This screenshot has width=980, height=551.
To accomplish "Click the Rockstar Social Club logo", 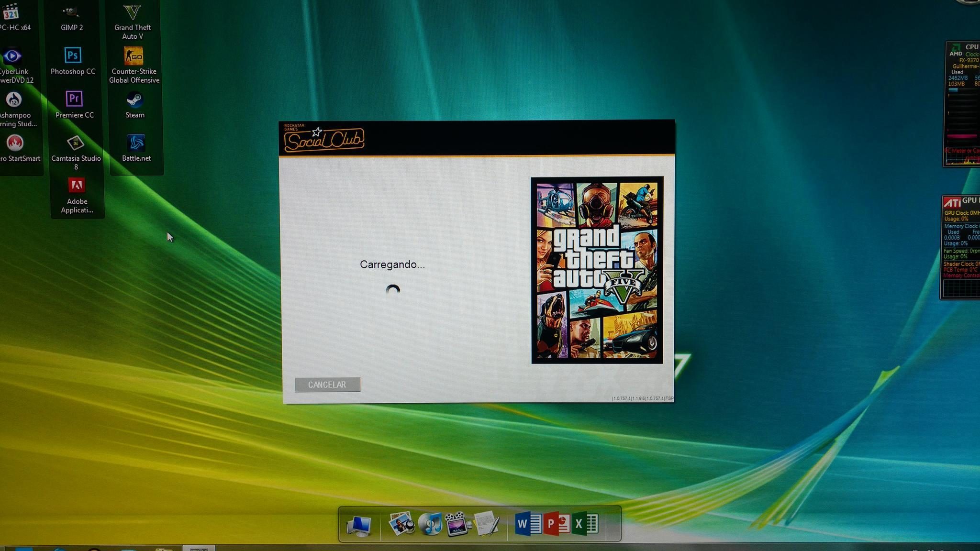I will click(324, 138).
